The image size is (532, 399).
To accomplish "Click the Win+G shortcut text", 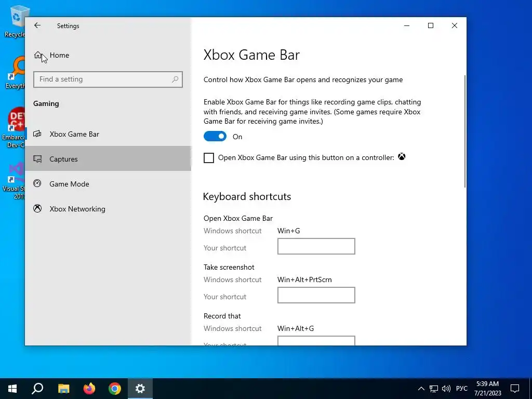I will 289,231.
